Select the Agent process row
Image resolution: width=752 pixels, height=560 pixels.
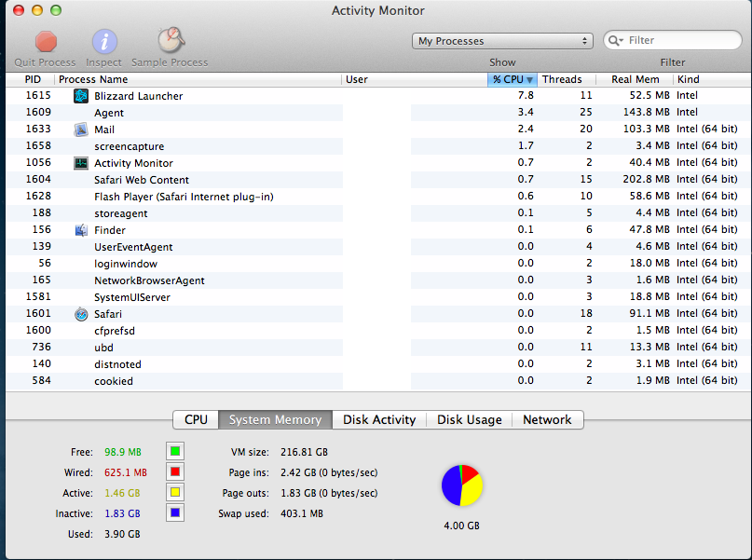coord(378,113)
